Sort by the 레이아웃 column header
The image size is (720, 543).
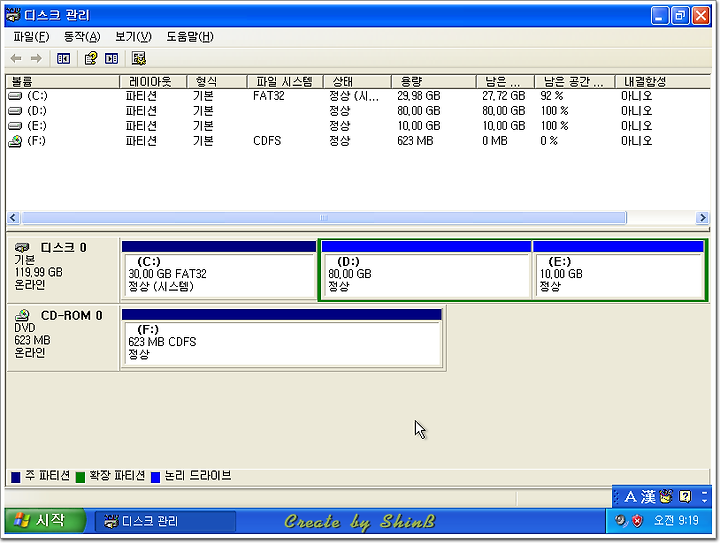click(x=153, y=82)
